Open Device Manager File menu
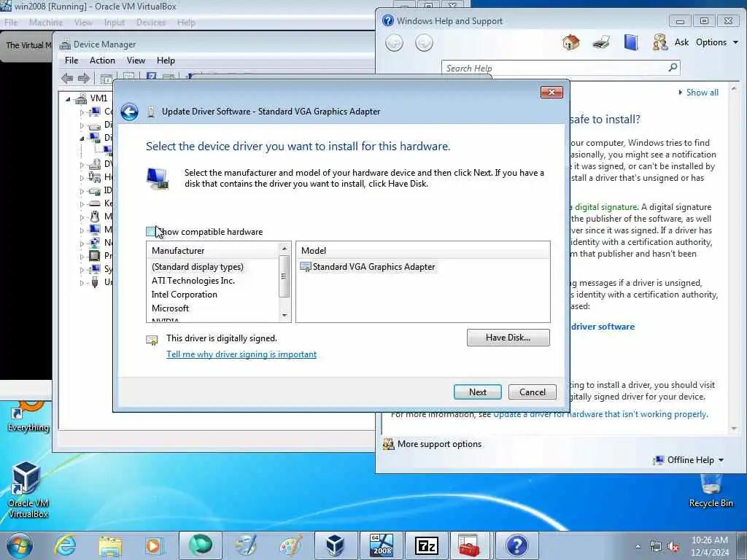 pos(71,61)
